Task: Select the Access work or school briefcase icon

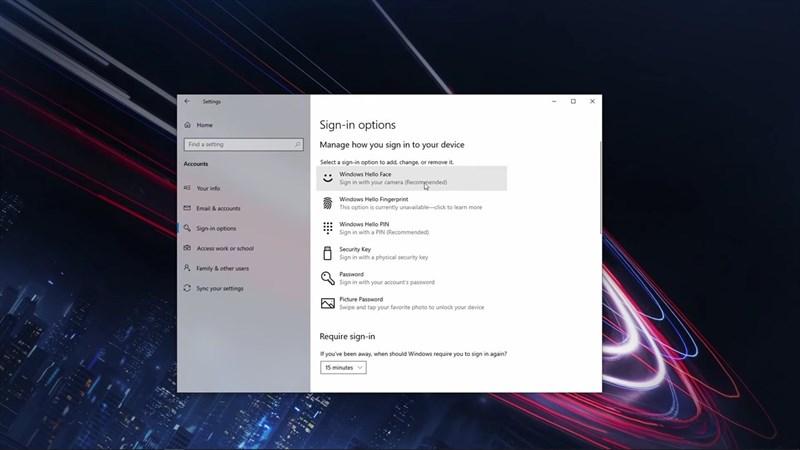Action: tap(187, 248)
